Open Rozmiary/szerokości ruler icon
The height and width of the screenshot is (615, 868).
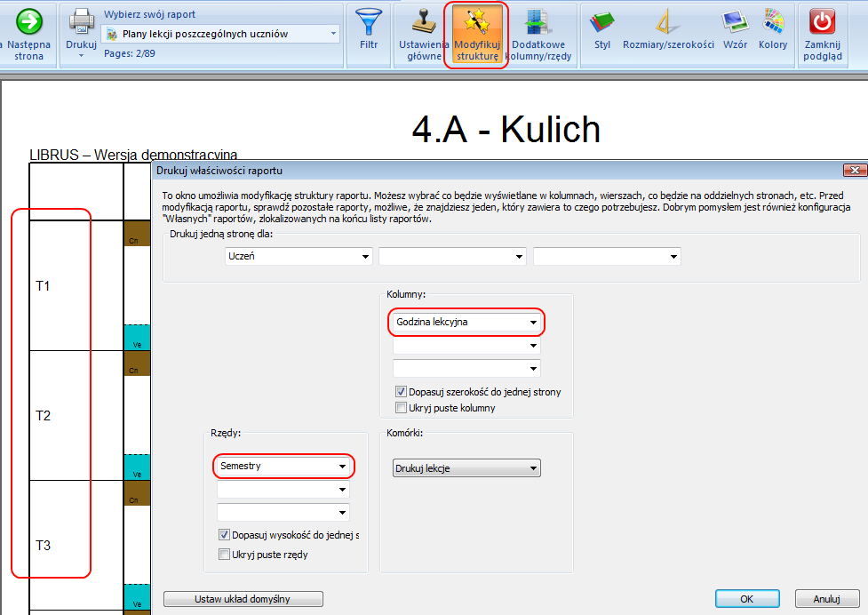[x=668, y=22]
